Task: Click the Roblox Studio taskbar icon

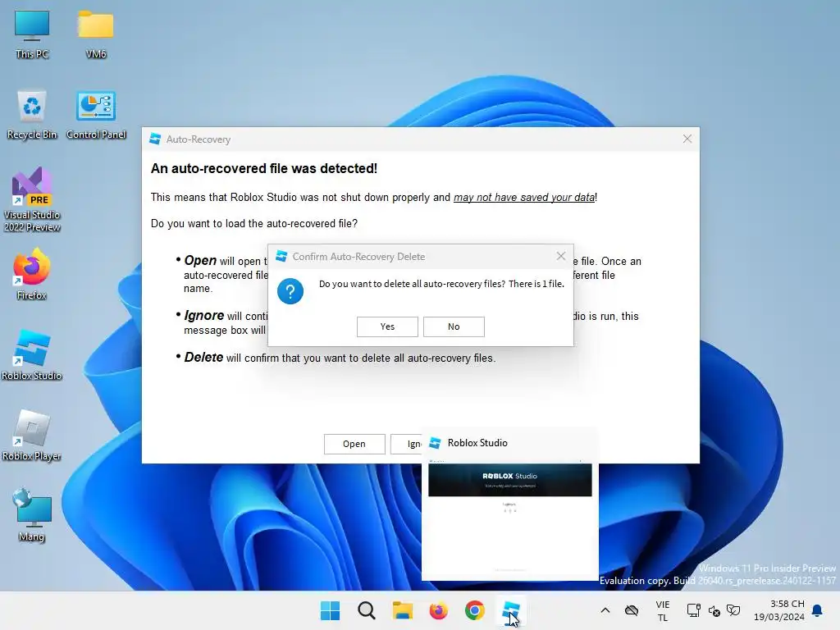Action: (510, 610)
